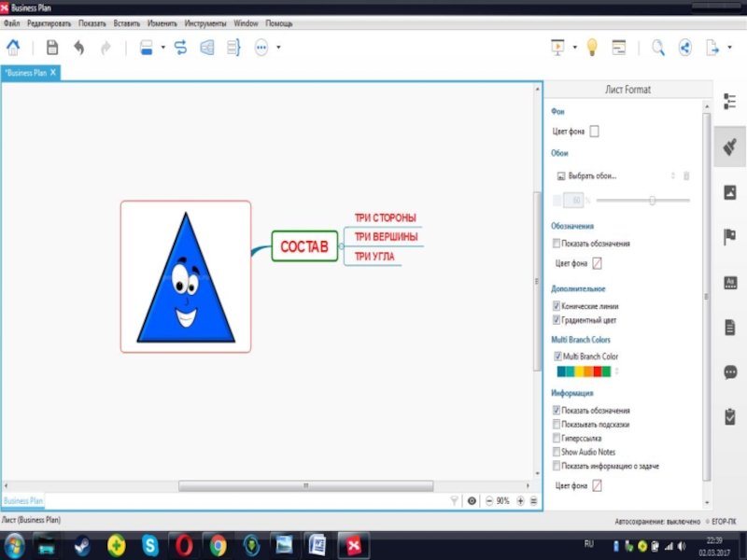747x560 pixels.
Task: Disable the Конические линии checkbox
Action: point(557,305)
